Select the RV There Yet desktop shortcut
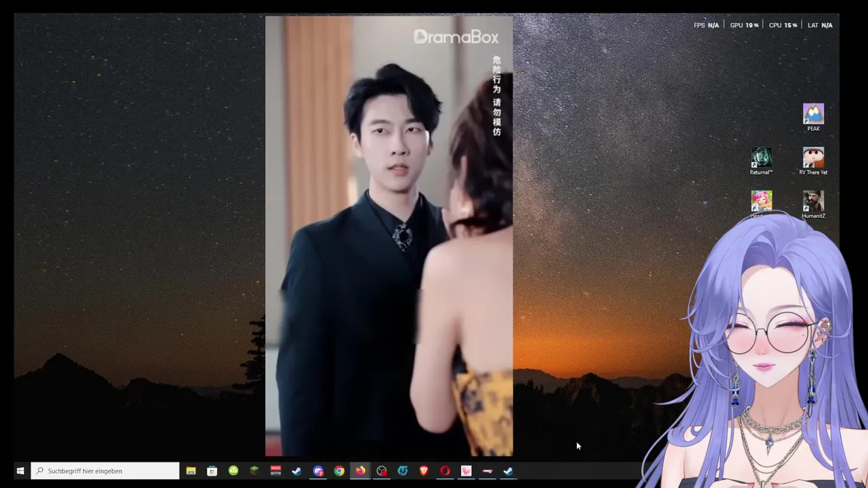Screen dimensions: 868x488 point(813,161)
